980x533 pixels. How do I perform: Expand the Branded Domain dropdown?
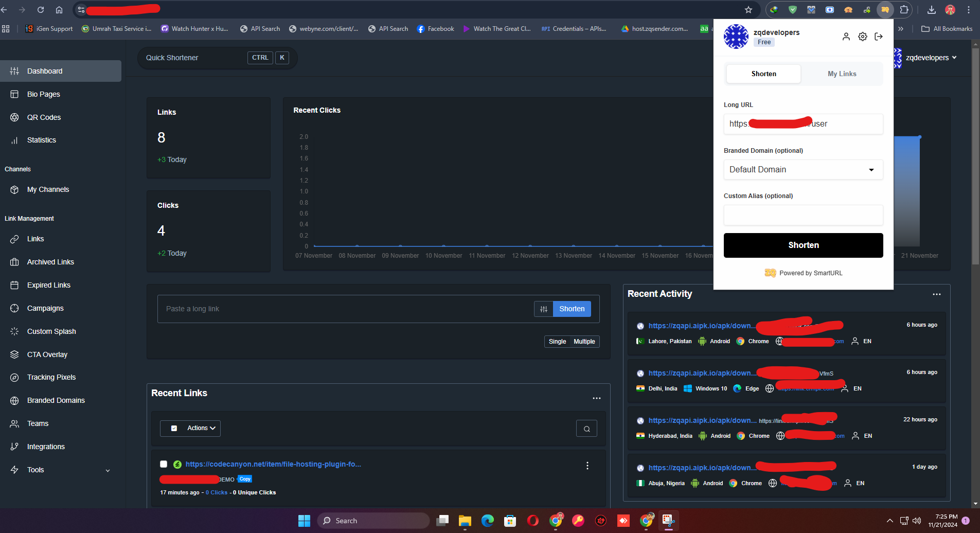(x=803, y=170)
